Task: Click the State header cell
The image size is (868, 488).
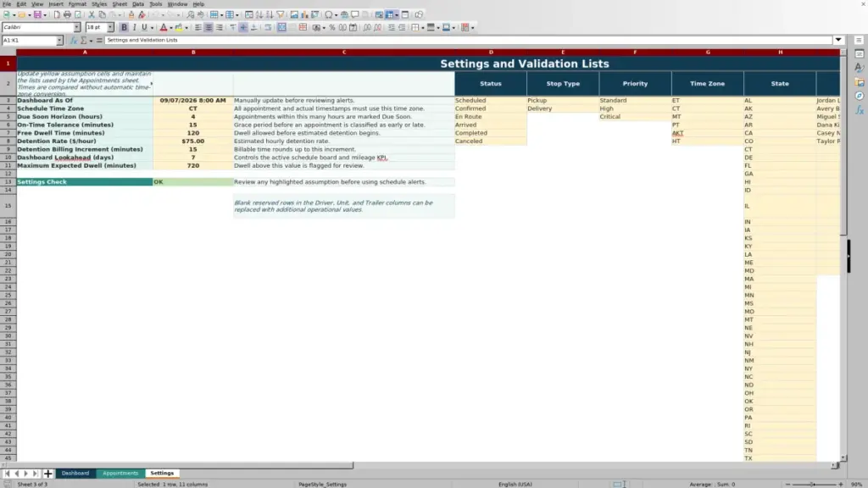Action: (780, 84)
